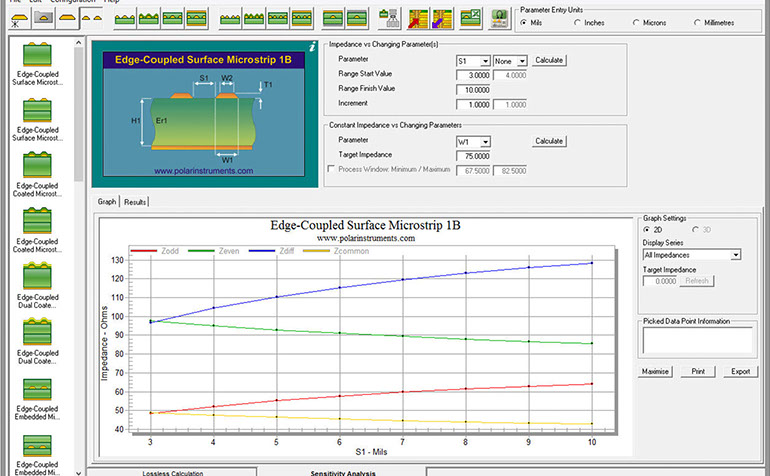This screenshot has height=476, width=770.
Task: Click the rightmost toolbar icon with portrait
Action: pyautogui.click(x=497, y=19)
